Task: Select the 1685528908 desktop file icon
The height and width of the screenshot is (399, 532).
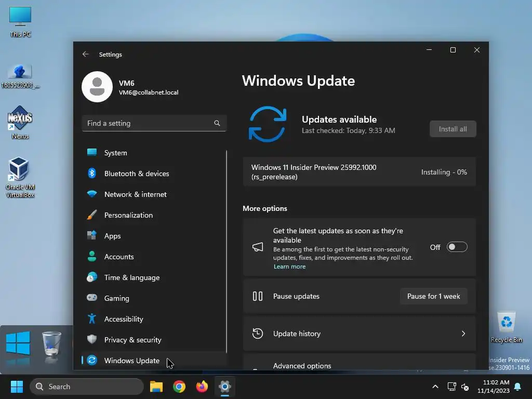Action: 20,76
